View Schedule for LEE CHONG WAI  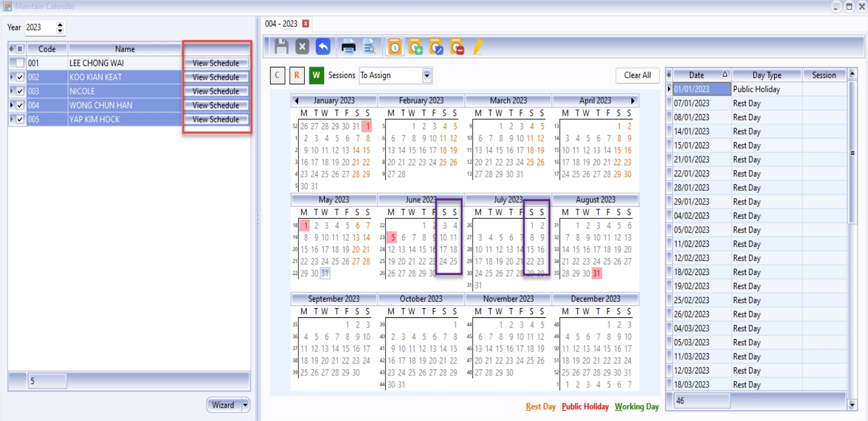216,63
